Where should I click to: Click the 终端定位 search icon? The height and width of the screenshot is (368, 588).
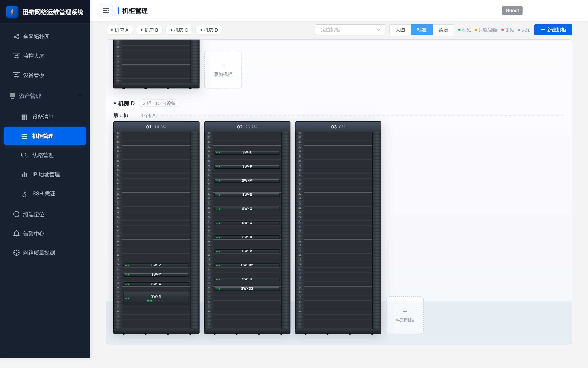pyautogui.click(x=16, y=214)
